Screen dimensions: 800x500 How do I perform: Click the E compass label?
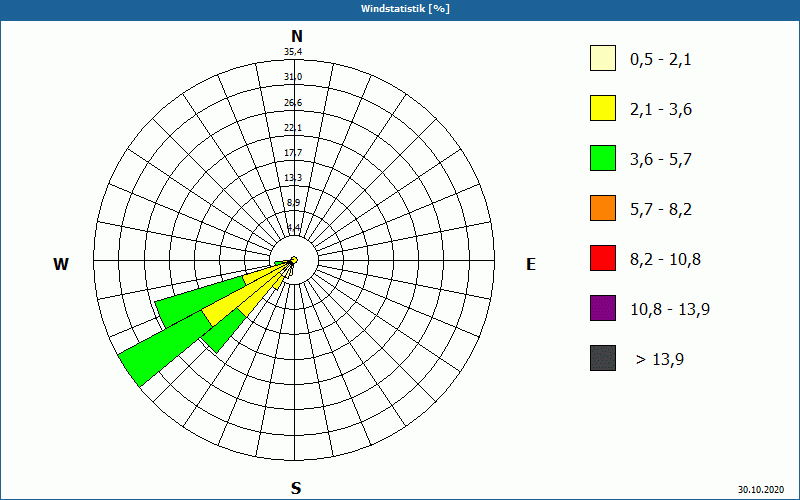[531, 264]
